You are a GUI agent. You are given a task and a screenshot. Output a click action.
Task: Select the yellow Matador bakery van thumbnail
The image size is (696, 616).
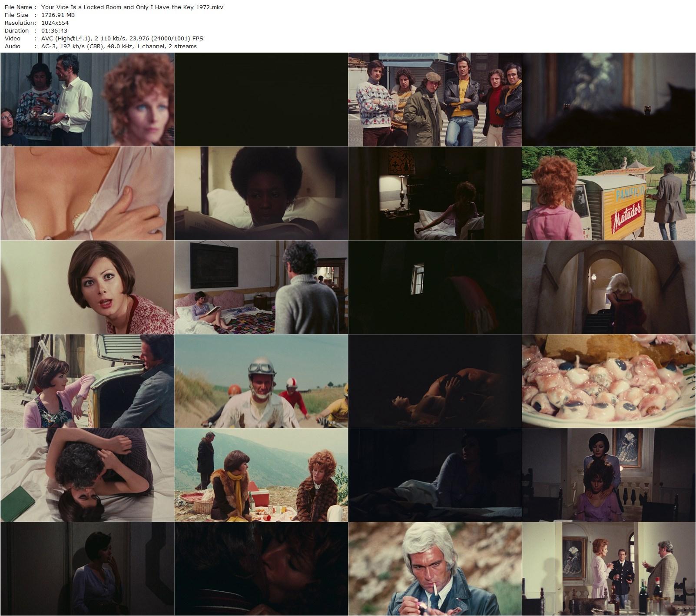pos(609,193)
